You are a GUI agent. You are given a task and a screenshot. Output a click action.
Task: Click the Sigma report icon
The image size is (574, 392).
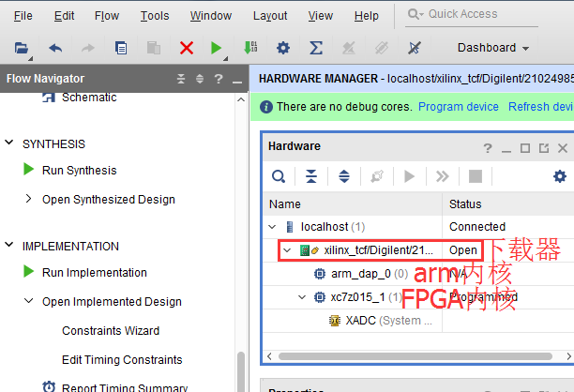(x=316, y=48)
